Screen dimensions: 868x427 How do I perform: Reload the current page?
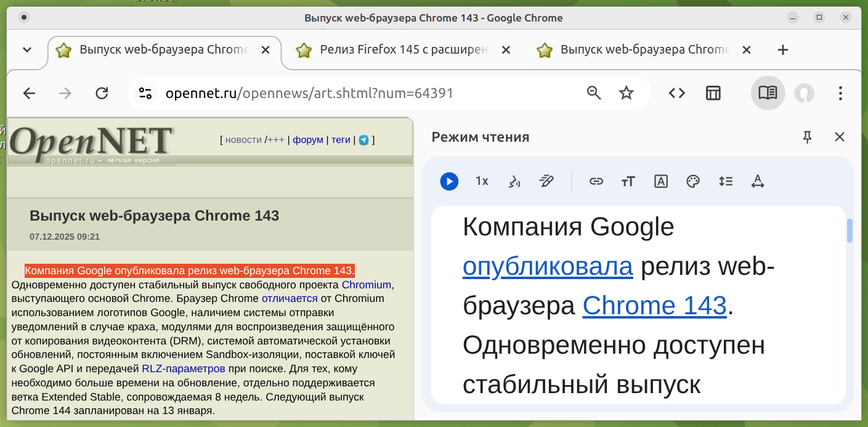click(x=102, y=93)
